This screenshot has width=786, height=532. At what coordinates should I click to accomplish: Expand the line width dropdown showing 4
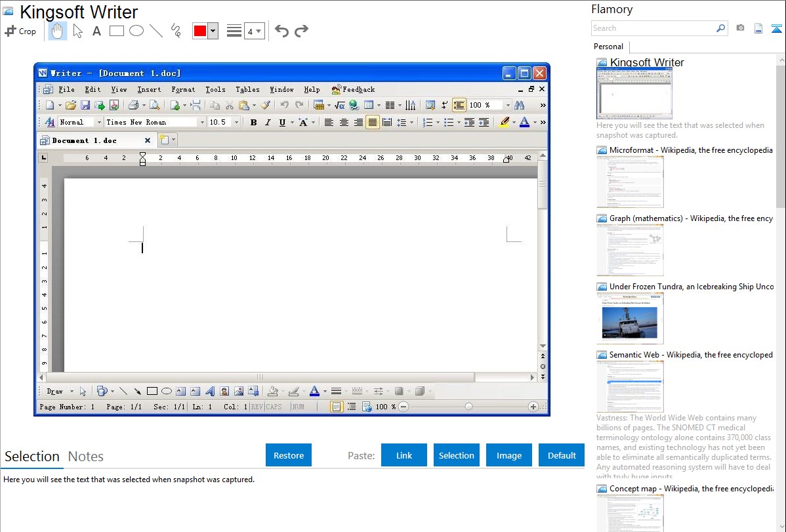click(254, 31)
